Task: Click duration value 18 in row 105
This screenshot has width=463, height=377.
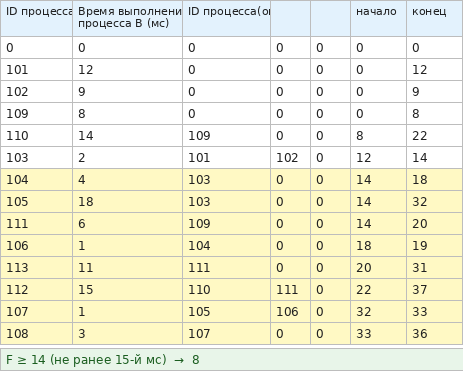Action: (x=128, y=202)
